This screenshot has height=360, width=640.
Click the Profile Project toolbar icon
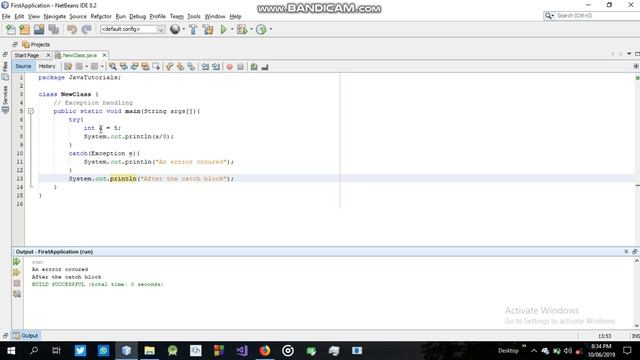[x=261, y=29]
